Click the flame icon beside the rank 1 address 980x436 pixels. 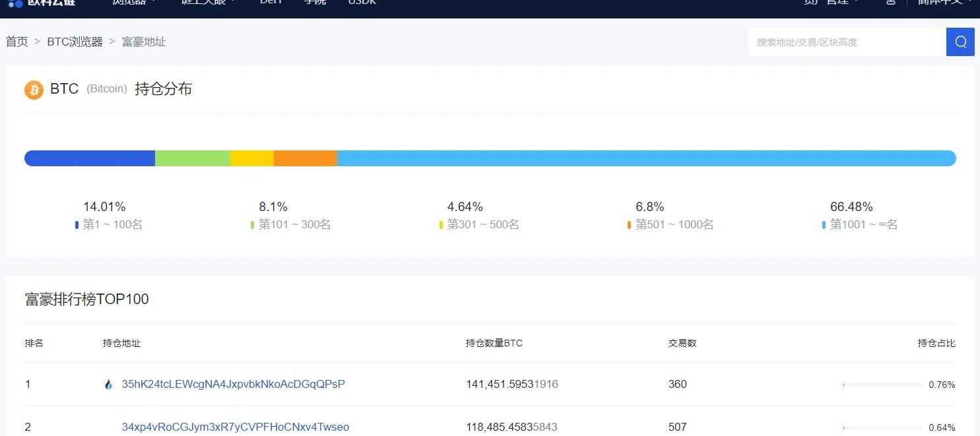click(x=109, y=385)
